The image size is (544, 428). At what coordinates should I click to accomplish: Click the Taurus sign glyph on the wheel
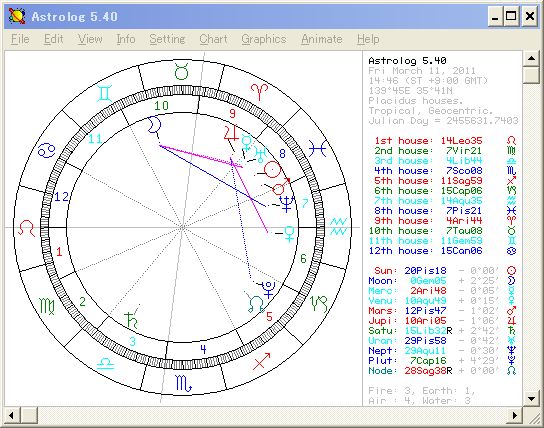point(181,72)
